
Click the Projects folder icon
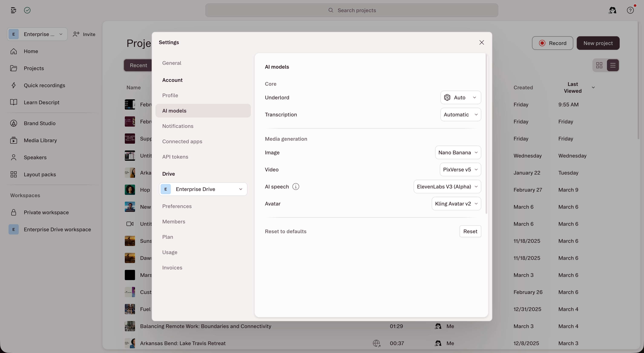[14, 68]
